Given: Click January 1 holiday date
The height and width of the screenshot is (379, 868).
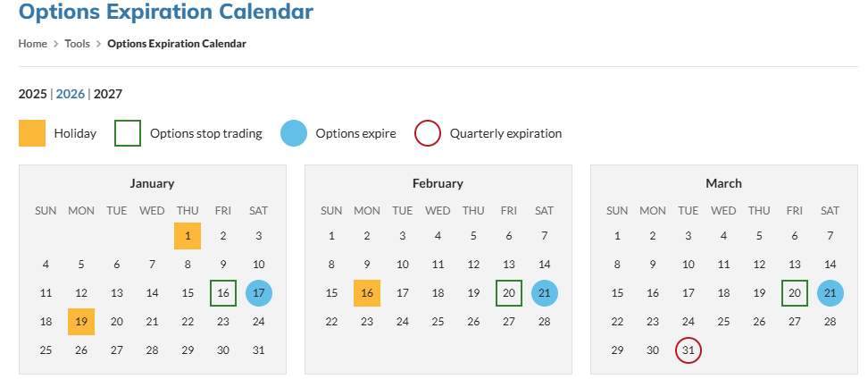Looking at the screenshot, I should tap(188, 236).
